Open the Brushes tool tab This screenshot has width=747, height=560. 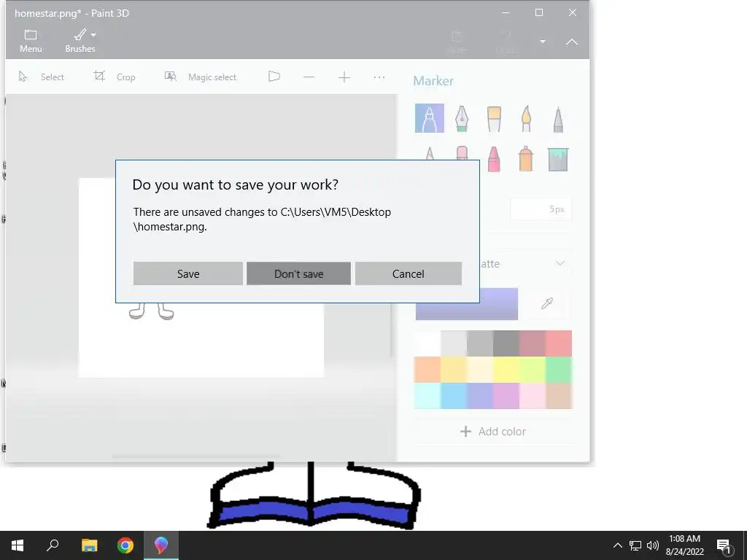pyautogui.click(x=80, y=41)
